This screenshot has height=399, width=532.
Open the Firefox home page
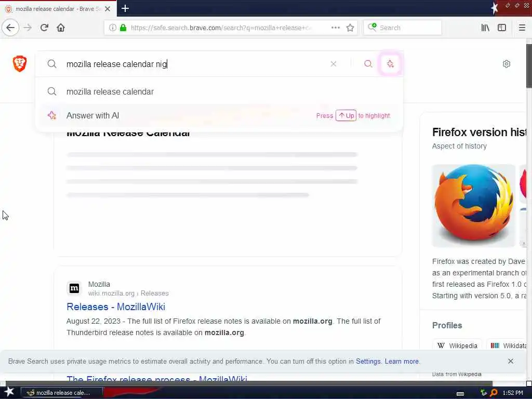[61, 28]
